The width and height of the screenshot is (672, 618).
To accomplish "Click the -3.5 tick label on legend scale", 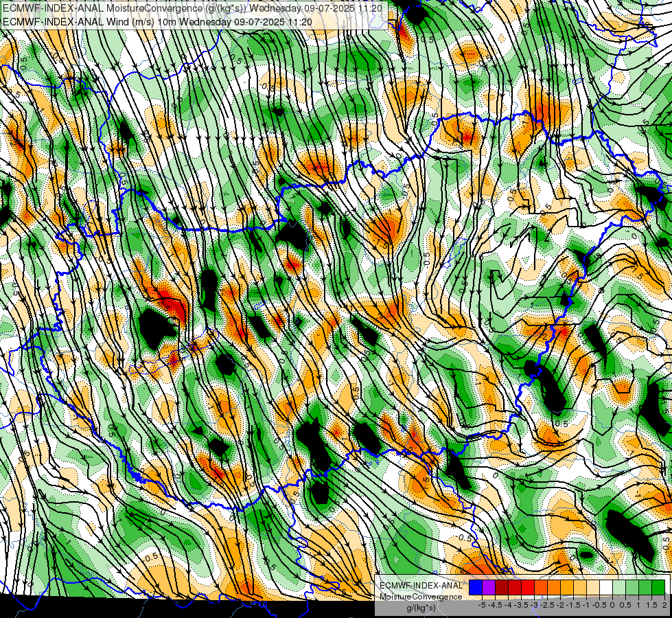I will [521, 605].
